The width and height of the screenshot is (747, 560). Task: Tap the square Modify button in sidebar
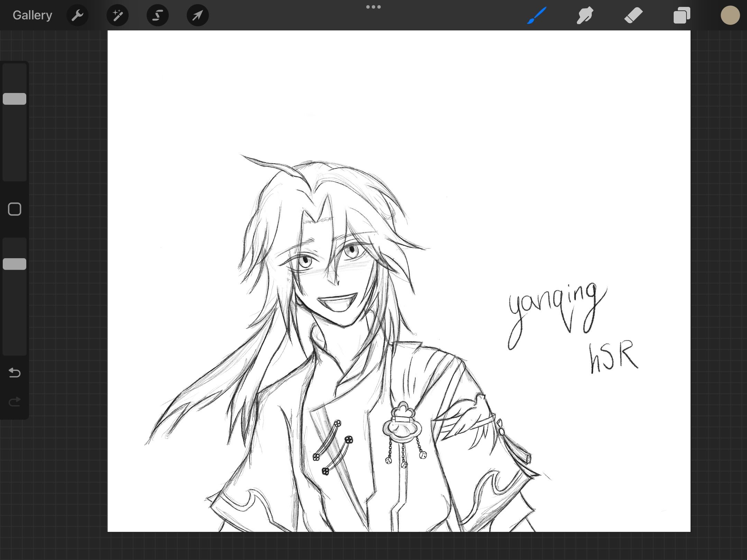coord(15,209)
